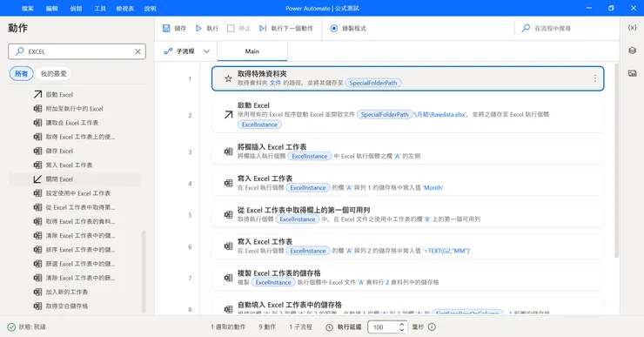Select 附加至執行中的 Excel action
This screenshot has width=644, height=337.
click(x=74, y=109)
